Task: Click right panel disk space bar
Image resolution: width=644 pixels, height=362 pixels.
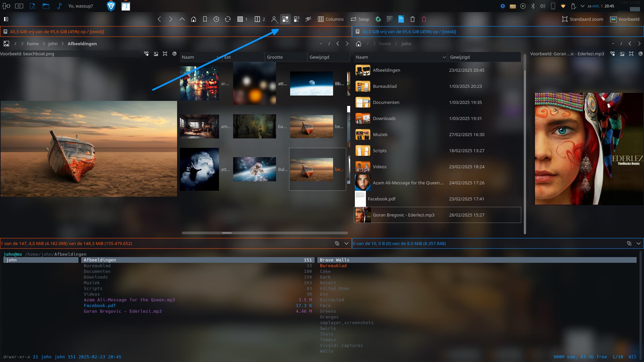Action: (498, 32)
